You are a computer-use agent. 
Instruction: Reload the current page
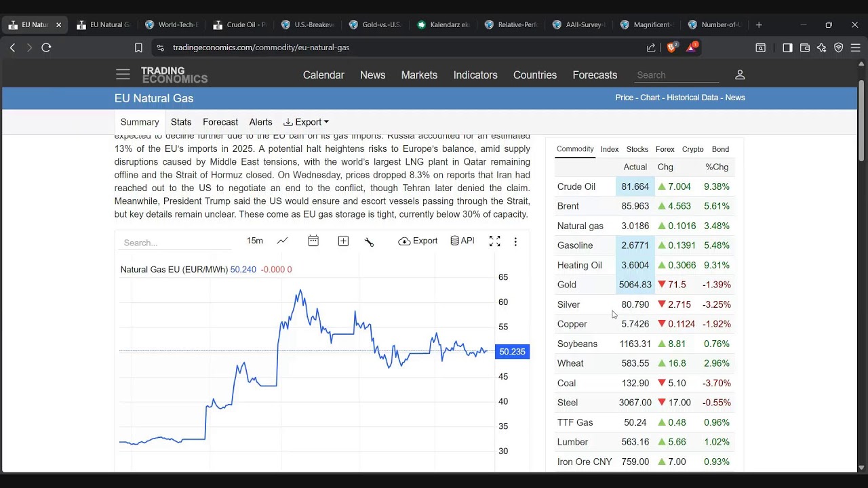pyautogui.click(x=46, y=47)
